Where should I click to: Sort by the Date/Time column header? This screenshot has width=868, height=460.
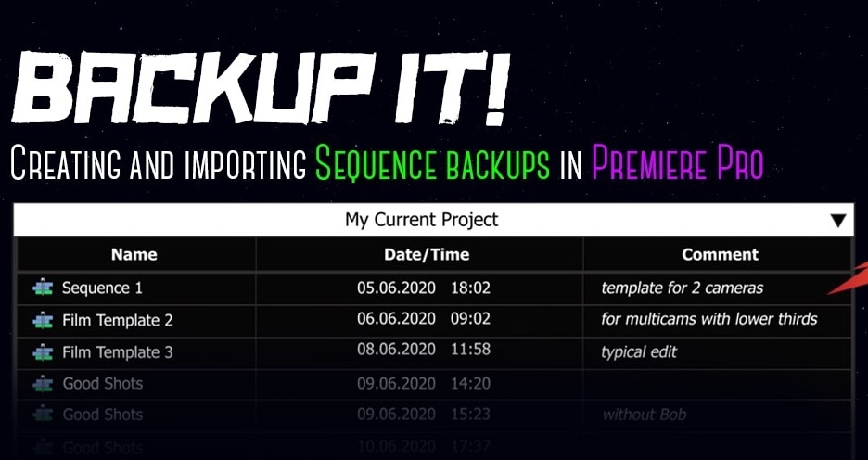[x=427, y=254]
